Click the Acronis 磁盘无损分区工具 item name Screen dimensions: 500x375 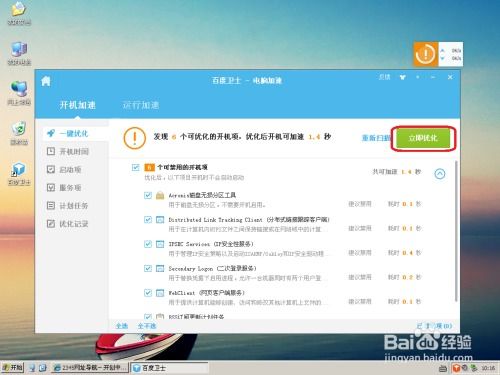pos(202,195)
